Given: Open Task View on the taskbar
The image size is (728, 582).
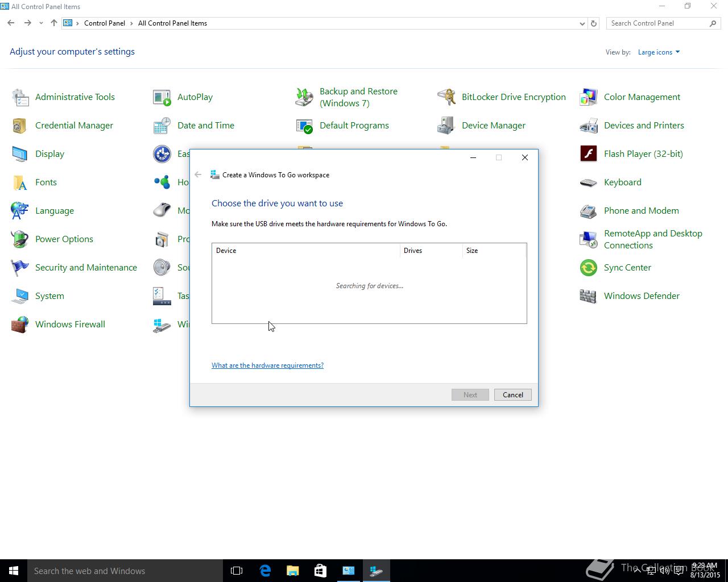Looking at the screenshot, I should point(237,571).
